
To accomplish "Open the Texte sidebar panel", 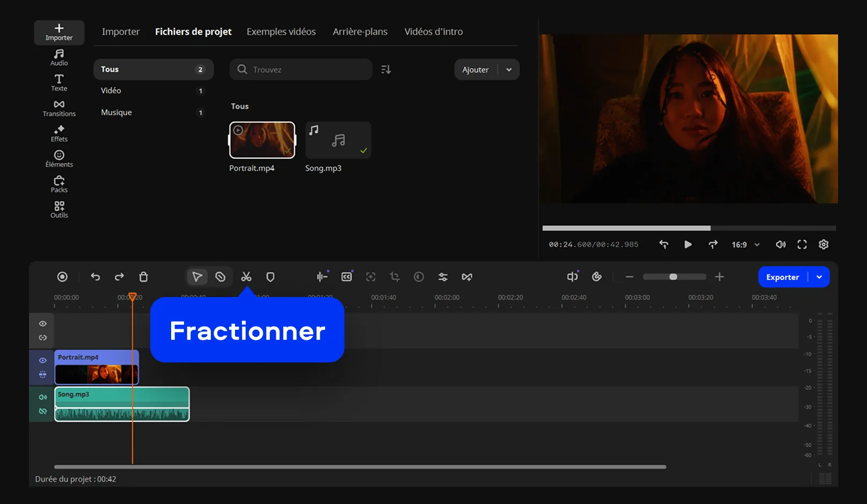I will pyautogui.click(x=59, y=83).
